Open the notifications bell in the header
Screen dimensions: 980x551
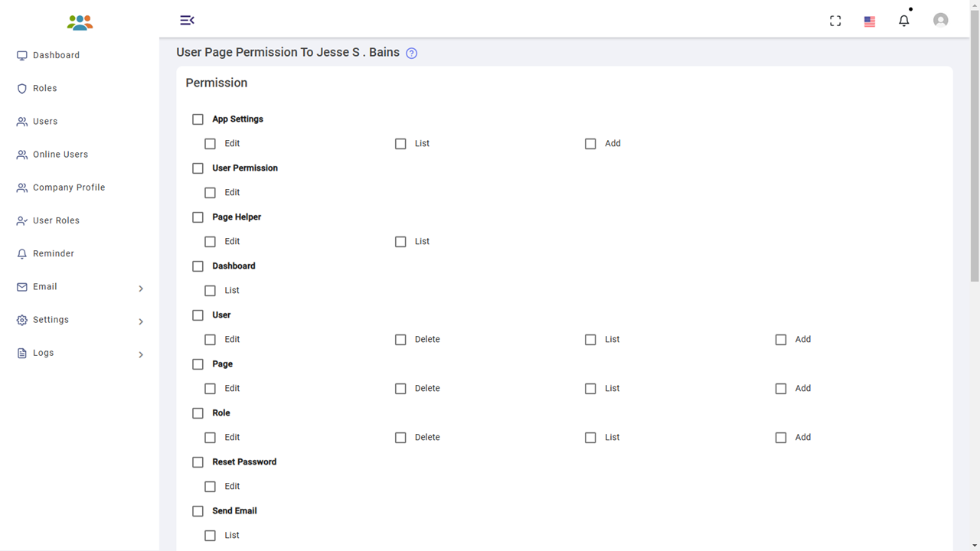pos(904,21)
